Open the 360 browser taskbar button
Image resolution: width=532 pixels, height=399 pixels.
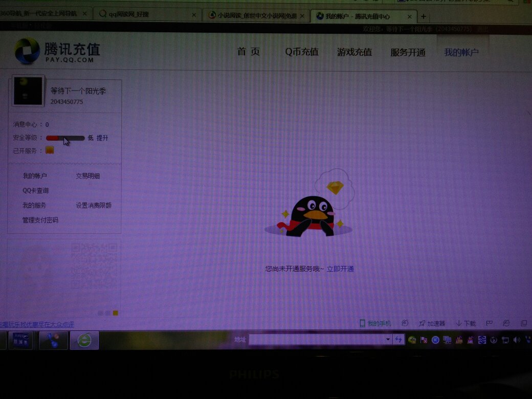84,340
